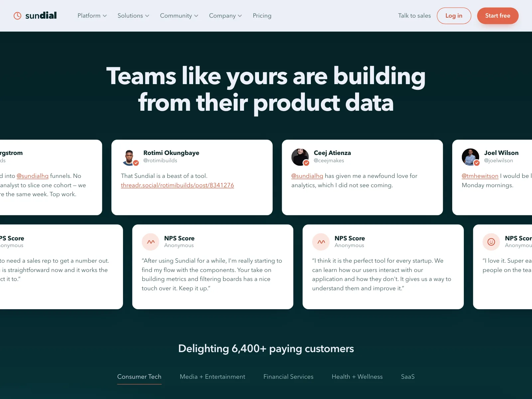Click the NPS Score title on the 'perfect tool' card

[x=350, y=238]
